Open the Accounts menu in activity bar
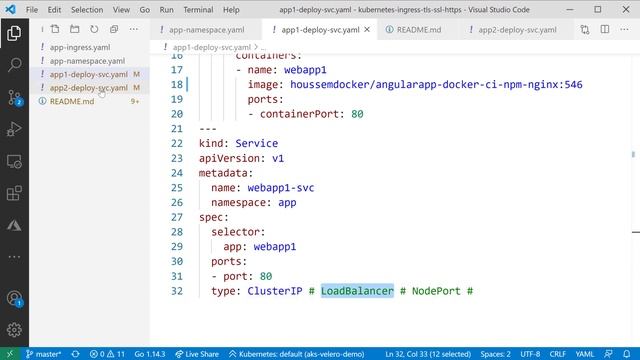 click(14, 298)
